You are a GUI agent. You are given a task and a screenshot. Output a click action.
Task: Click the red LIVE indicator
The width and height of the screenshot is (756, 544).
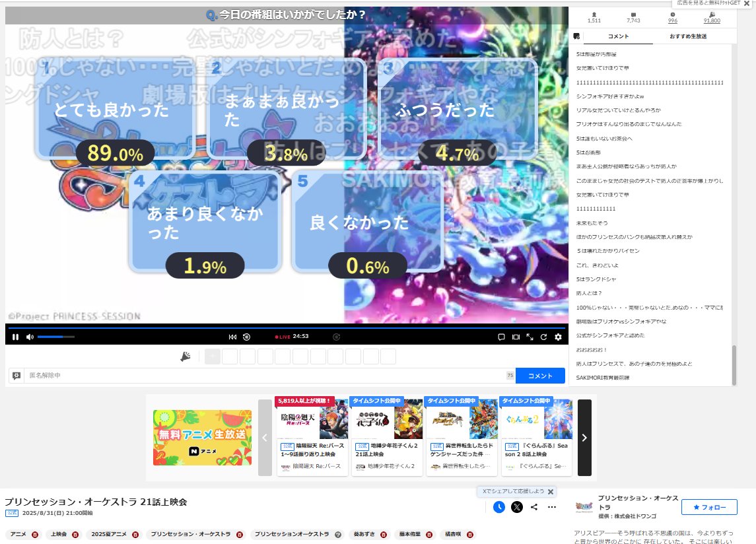click(x=283, y=337)
